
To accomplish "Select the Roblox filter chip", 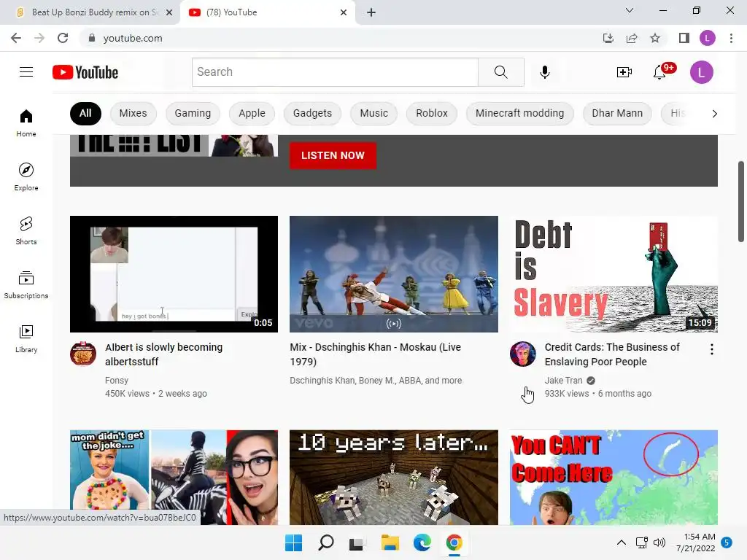I will (432, 113).
